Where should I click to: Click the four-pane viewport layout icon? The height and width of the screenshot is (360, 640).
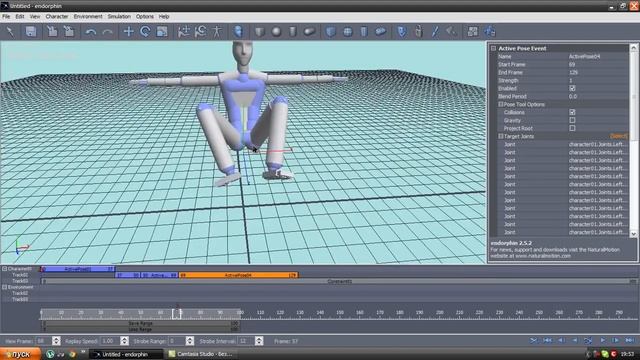click(473, 31)
